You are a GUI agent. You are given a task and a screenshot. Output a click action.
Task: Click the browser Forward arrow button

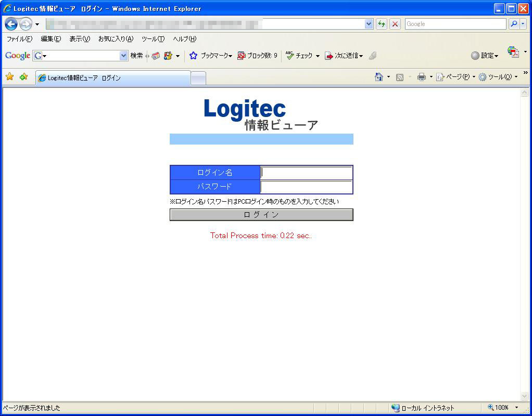26,24
